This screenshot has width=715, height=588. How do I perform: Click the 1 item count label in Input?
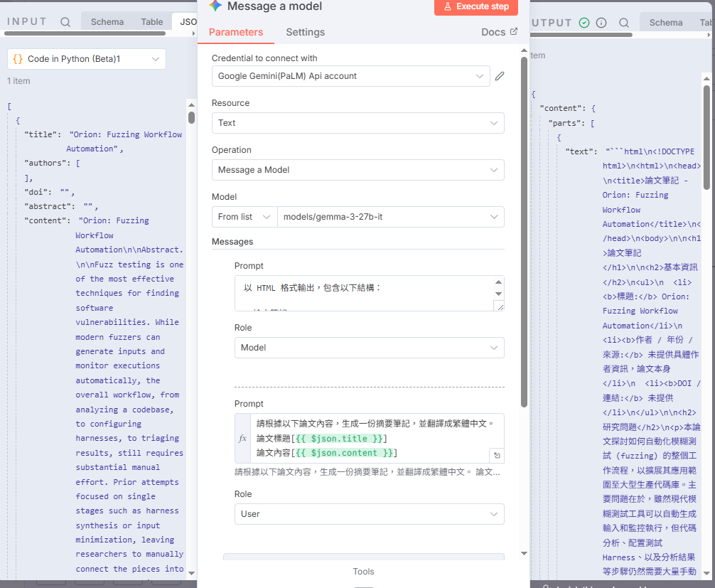point(18,81)
